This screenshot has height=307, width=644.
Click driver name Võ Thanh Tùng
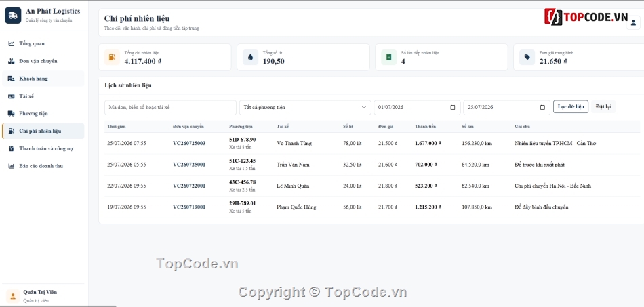click(x=294, y=143)
